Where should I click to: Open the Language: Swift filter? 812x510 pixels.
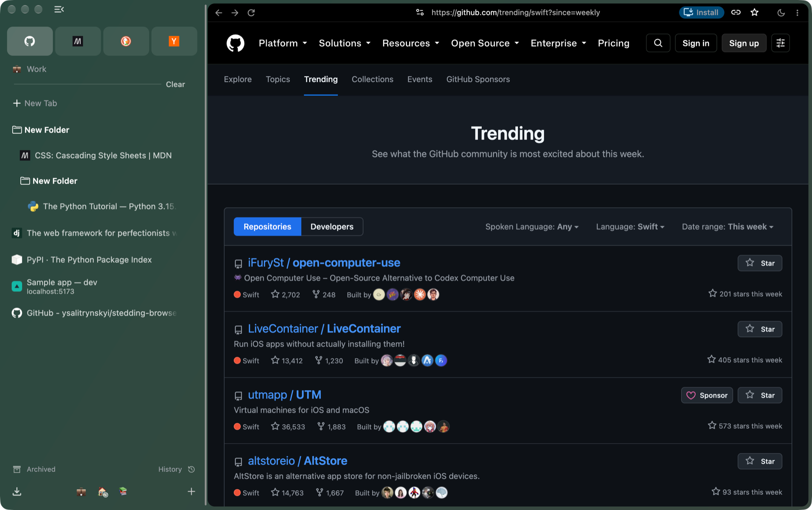click(x=630, y=227)
